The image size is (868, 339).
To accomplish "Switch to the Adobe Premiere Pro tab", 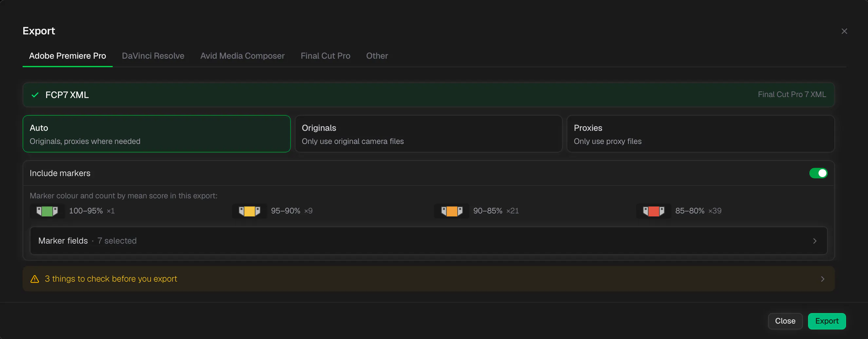I will coord(67,56).
